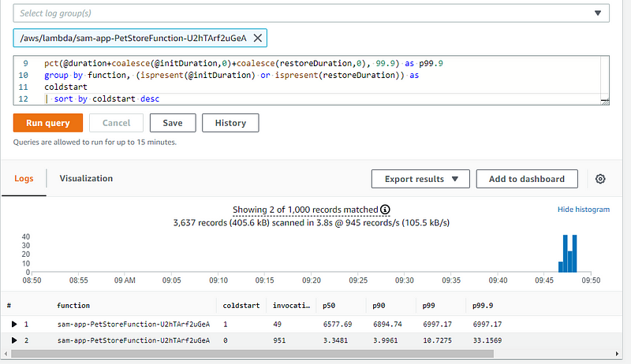The height and width of the screenshot is (364, 631).
Task: Click the p50 column header
Action: (329, 306)
